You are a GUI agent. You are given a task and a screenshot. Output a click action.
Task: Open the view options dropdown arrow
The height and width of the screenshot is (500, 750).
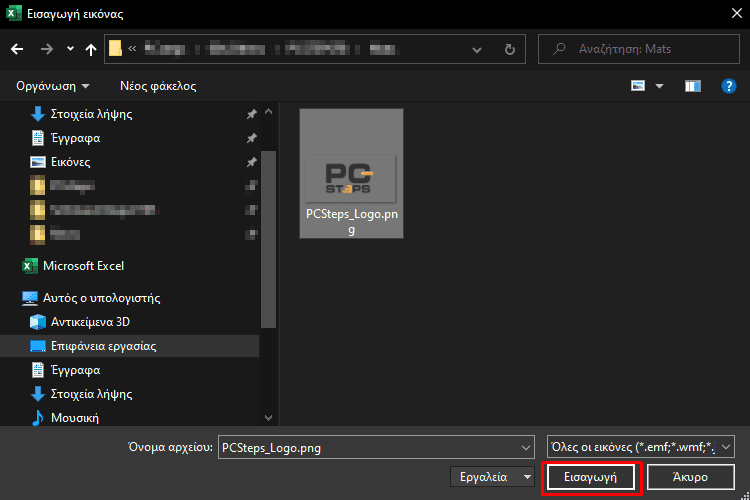click(x=659, y=86)
